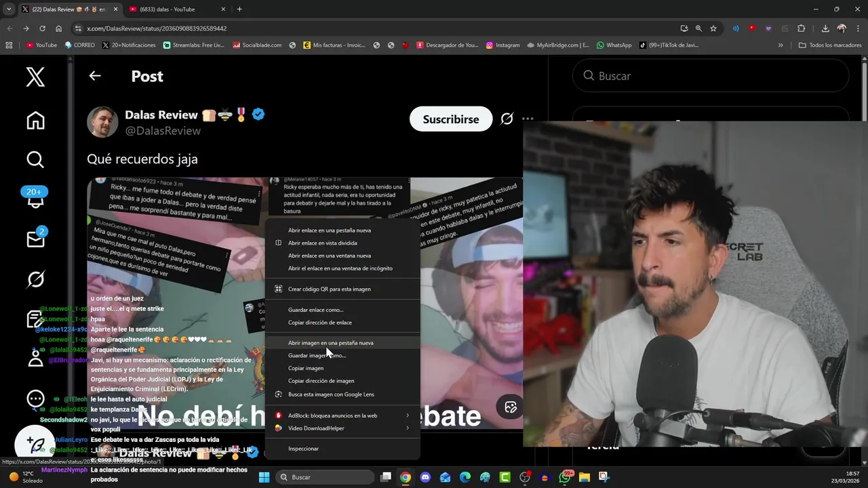The width and height of the screenshot is (868, 488).
Task: Open the Chrome extensions puzzle icon
Action: [801, 28]
